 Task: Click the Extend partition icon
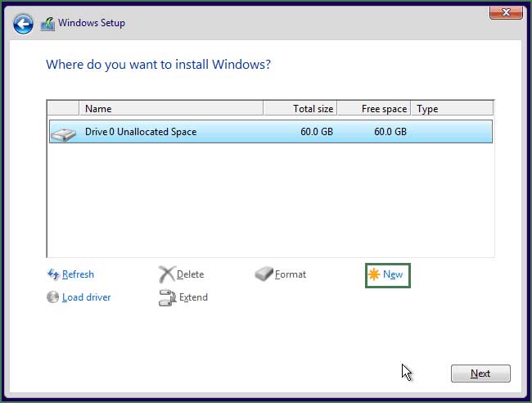pos(167,298)
